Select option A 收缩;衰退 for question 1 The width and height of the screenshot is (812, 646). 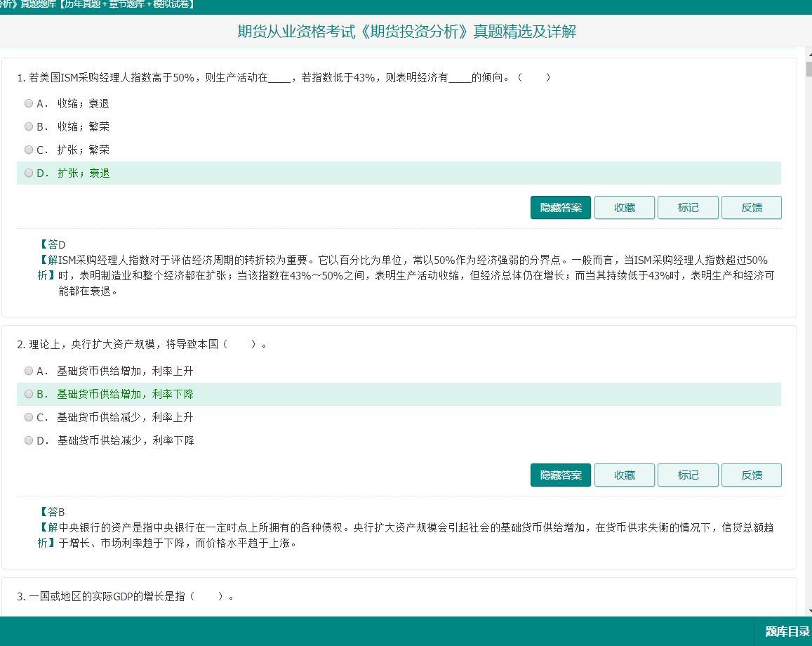coord(29,103)
